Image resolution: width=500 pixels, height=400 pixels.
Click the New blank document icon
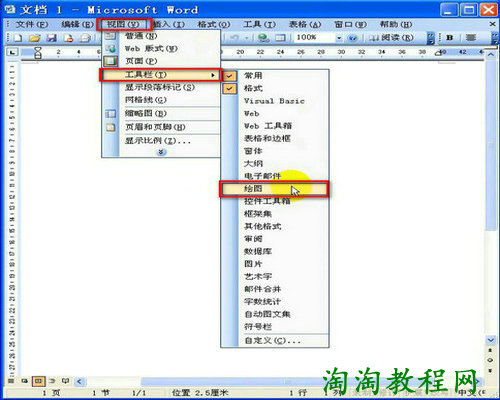click(x=17, y=38)
